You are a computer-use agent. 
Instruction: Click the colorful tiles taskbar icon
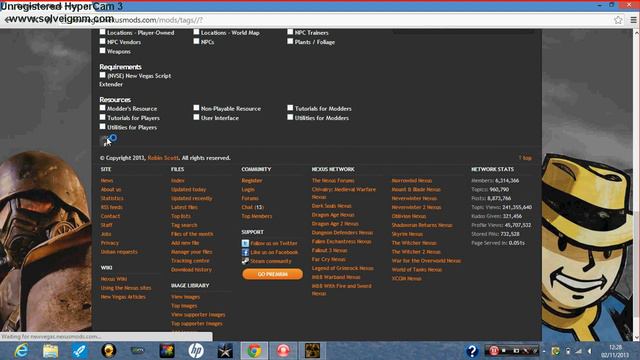(x=167, y=351)
